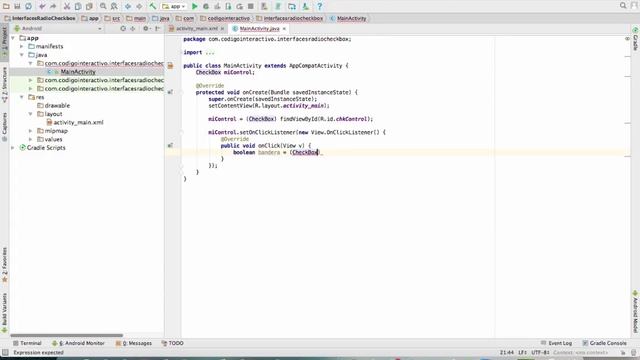
Task: Cut selection with the scissors icon
Action: tap(67, 6)
